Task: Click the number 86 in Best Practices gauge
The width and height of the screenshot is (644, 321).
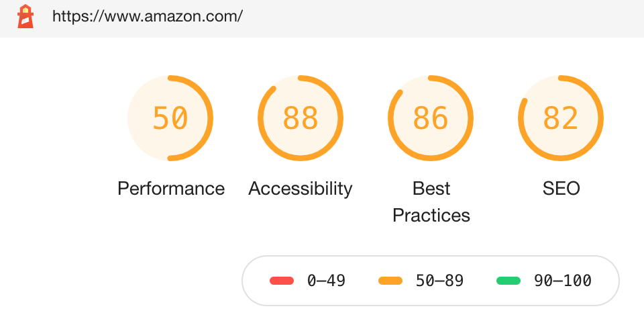Action: pos(431,118)
